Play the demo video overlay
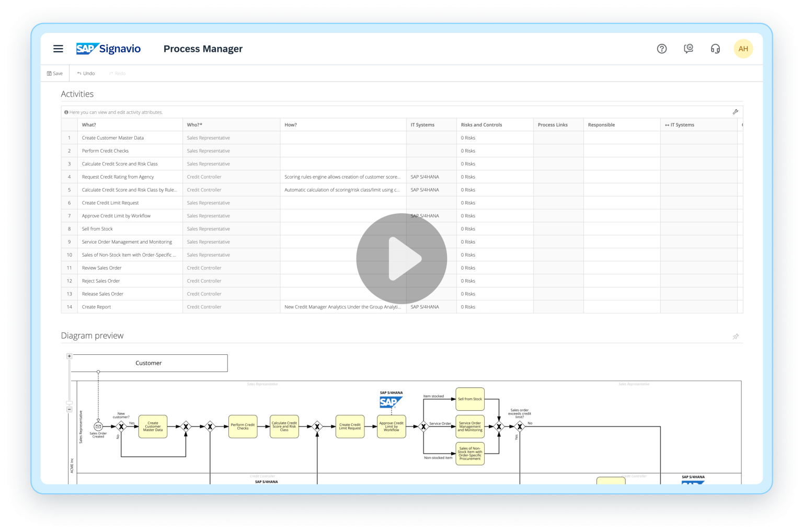The width and height of the screenshot is (803, 532). [401, 258]
